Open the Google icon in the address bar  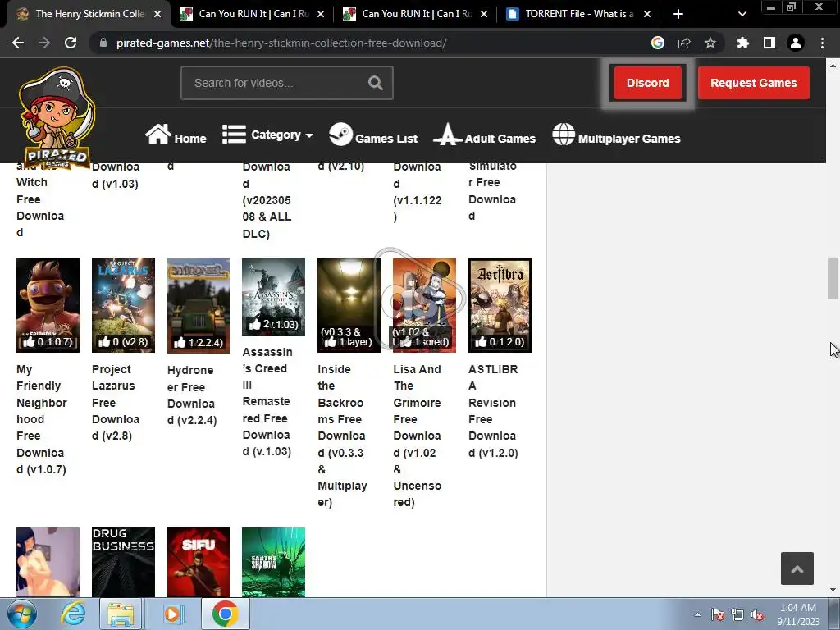pyautogui.click(x=658, y=43)
